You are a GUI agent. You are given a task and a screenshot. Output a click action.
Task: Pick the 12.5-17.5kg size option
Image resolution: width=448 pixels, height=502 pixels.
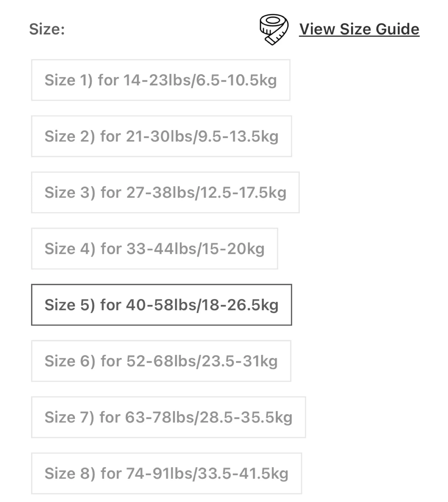[165, 192]
